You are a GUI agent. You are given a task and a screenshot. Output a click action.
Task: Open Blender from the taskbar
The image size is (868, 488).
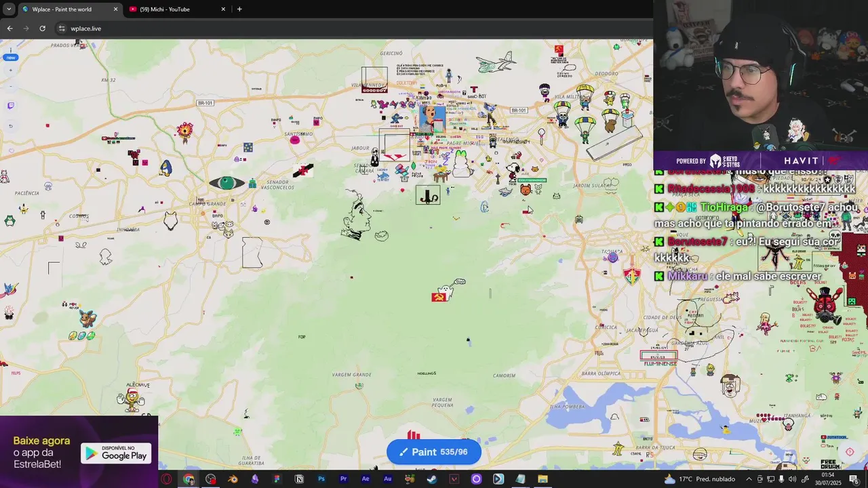pos(233,479)
